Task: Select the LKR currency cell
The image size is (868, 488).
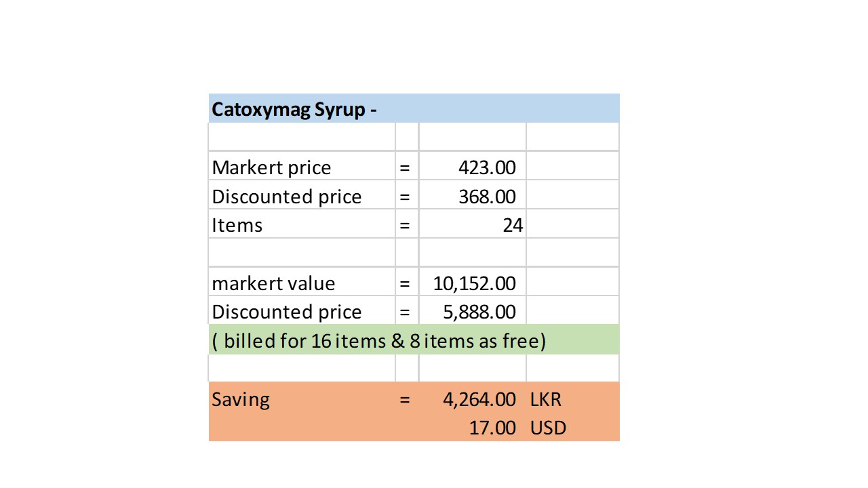Action: [x=572, y=399]
